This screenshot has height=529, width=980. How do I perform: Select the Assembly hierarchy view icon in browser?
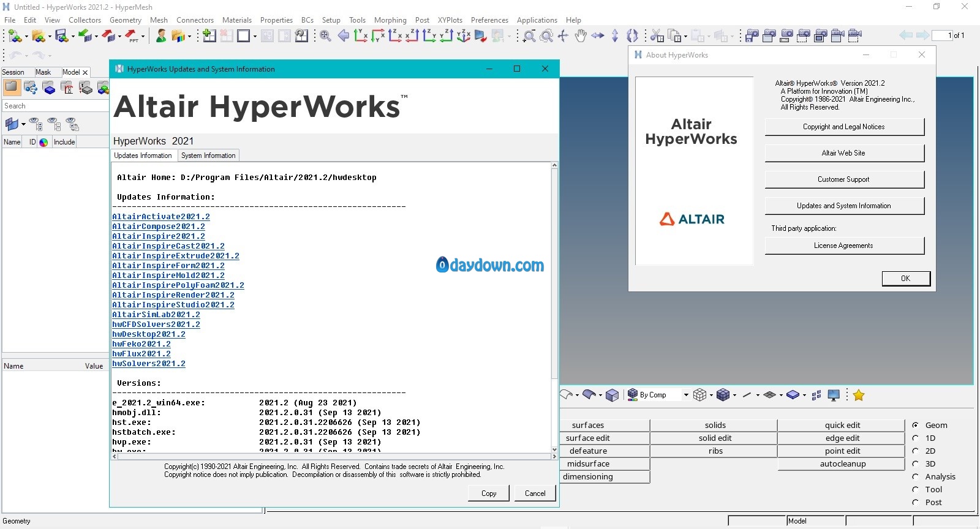pos(30,88)
